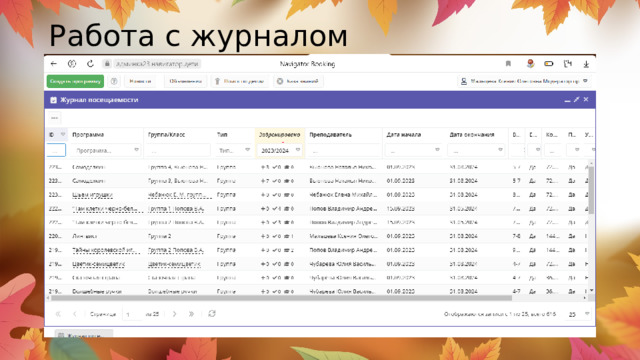Reload the page with the refresh icon
Image resolution: width=640 pixels, height=360 pixels.
tap(90, 64)
